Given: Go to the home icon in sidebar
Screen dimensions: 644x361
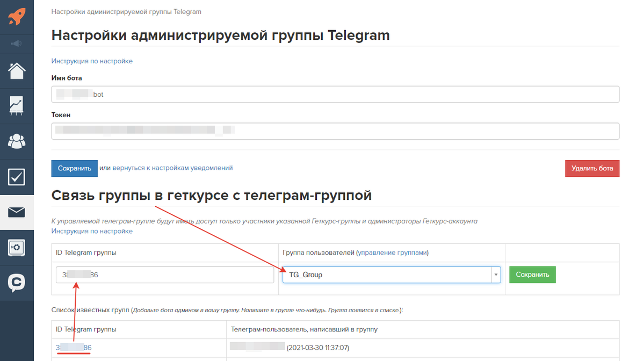Looking at the screenshot, I should pos(17,70).
